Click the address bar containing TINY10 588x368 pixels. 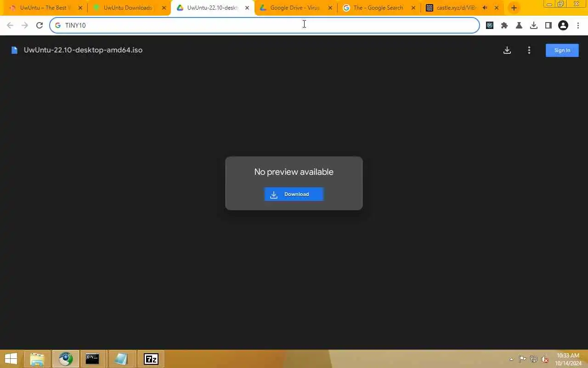pos(265,25)
